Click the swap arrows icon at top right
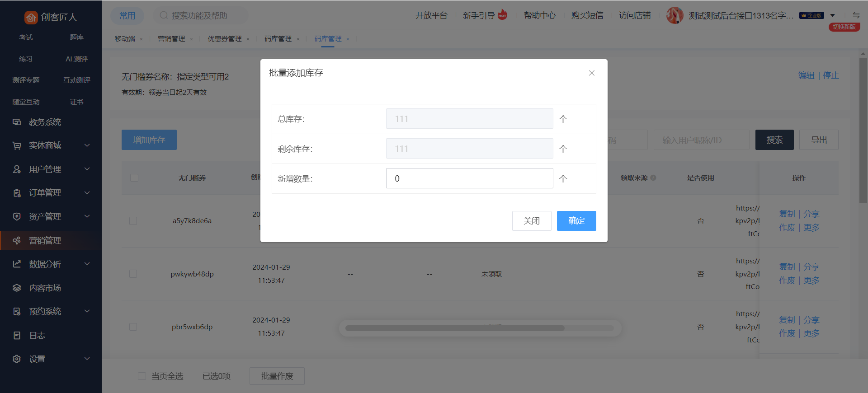Screen dimensions: 868x393 [x=856, y=15]
